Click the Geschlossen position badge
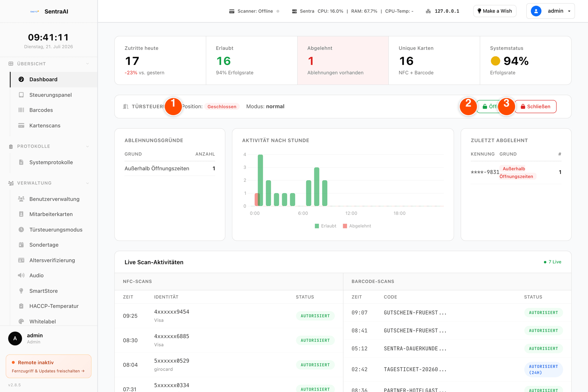The image size is (588, 392). click(222, 107)
